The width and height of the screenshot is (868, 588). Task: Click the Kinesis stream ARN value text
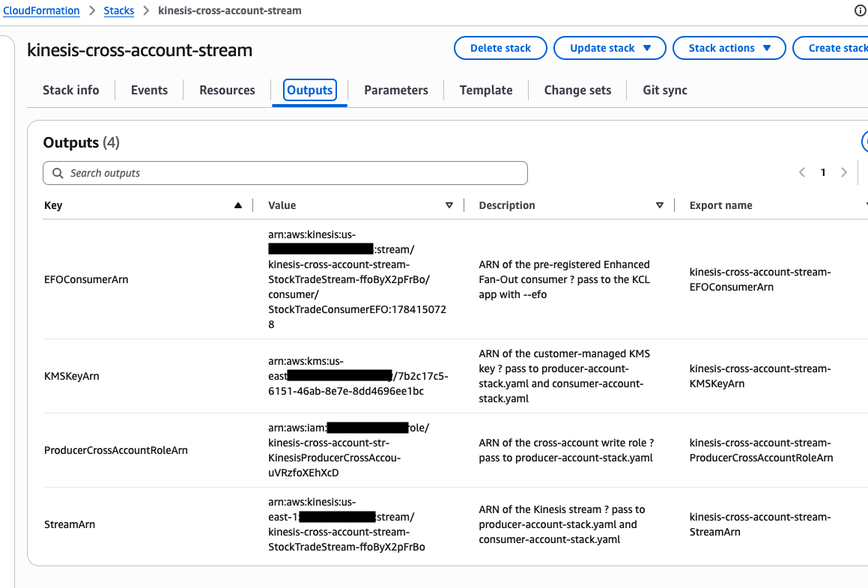click(x=347, y=524)
